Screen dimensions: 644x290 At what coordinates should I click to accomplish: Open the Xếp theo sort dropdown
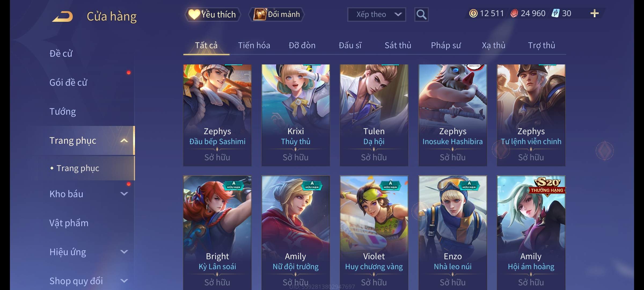[376, 15]
